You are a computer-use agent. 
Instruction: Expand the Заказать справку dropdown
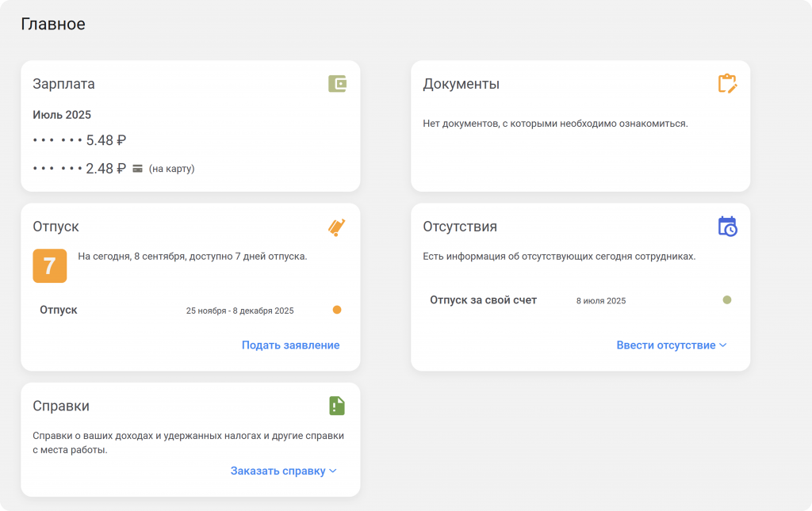pos(284,471)
